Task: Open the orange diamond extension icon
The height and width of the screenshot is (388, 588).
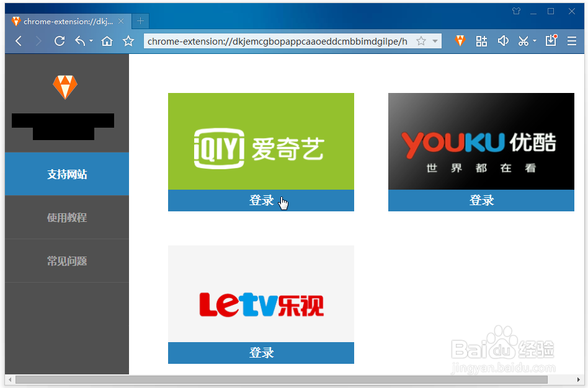Action: click(x=460, y=41)
